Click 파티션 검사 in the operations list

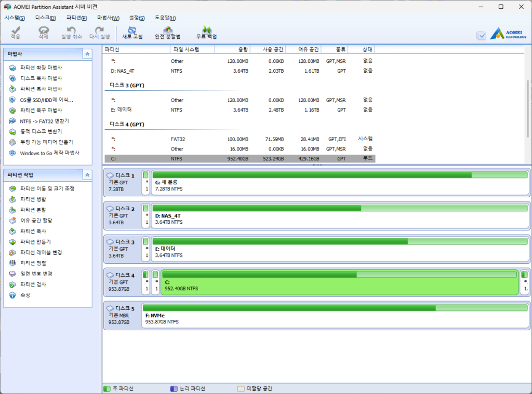tap(33, 284)
